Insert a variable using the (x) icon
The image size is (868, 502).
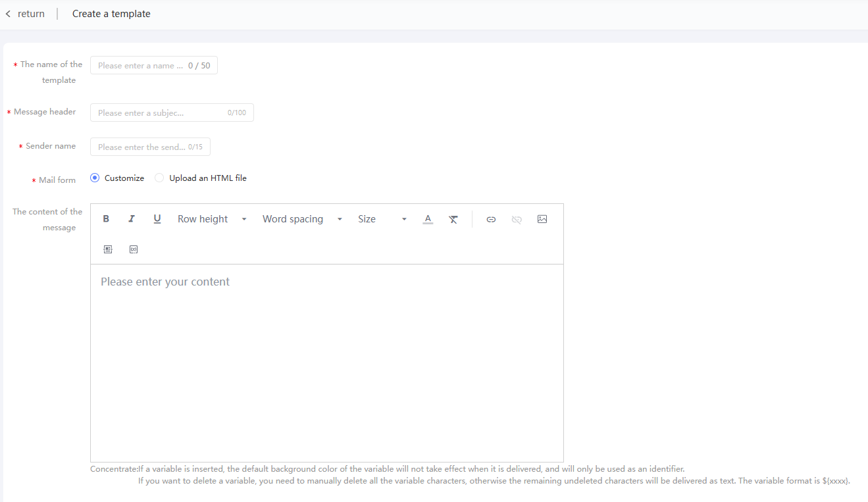(134, 249)
